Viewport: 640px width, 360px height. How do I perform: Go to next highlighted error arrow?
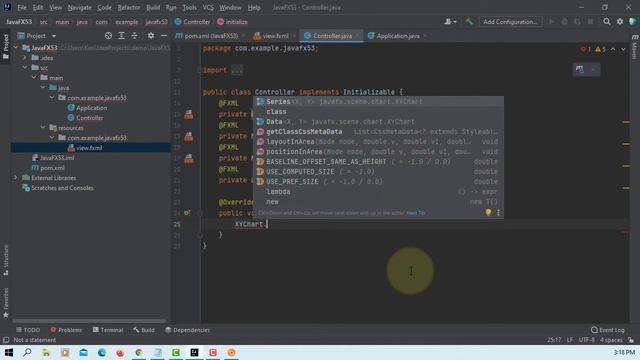coord(623,49)
